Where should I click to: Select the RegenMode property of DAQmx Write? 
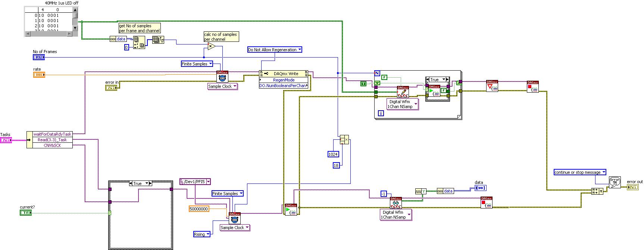point(284,80)
